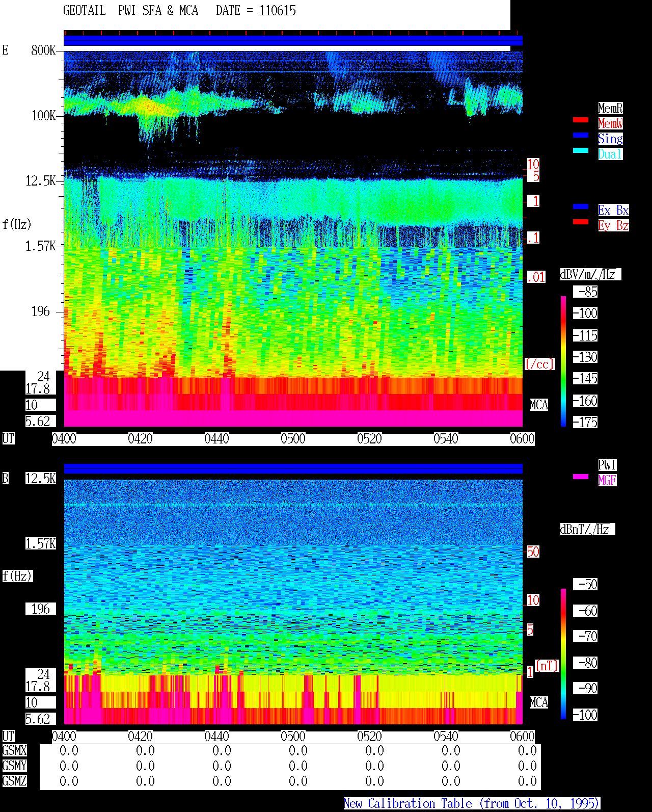Image resolution: width=652 pixels, height=812 pixels.
Task: Open the New Calibration Table link
Action: 472,803
